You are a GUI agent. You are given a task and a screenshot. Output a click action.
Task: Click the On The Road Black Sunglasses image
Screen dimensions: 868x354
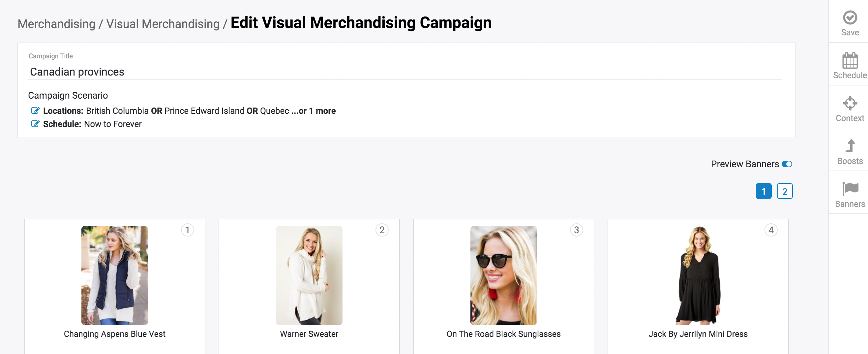[503, 275]
